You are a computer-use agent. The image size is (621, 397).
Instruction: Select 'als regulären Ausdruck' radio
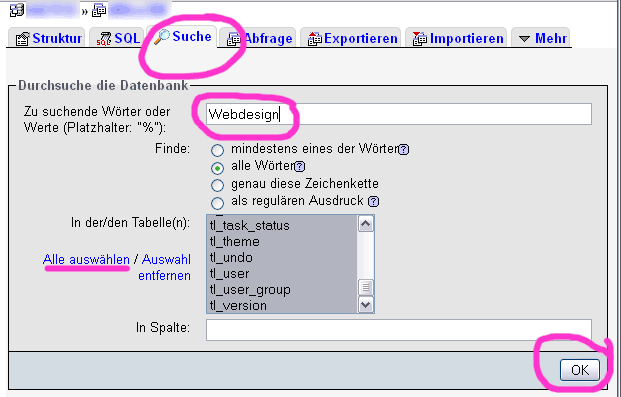coord(217,203)
